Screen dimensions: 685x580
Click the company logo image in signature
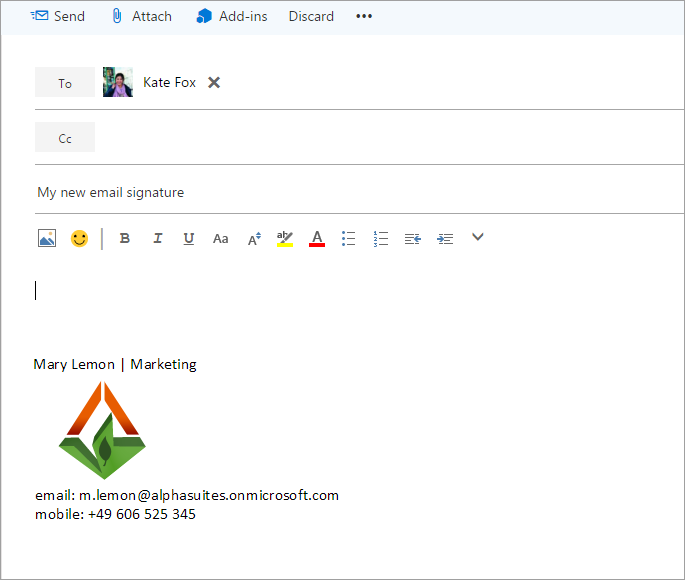point(102,431)
